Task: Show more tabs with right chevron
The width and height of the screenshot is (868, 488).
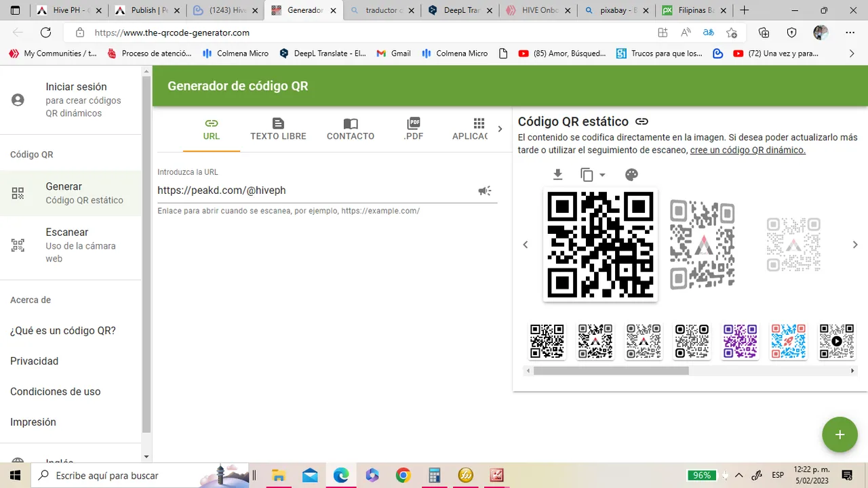Action: point(500,129)
